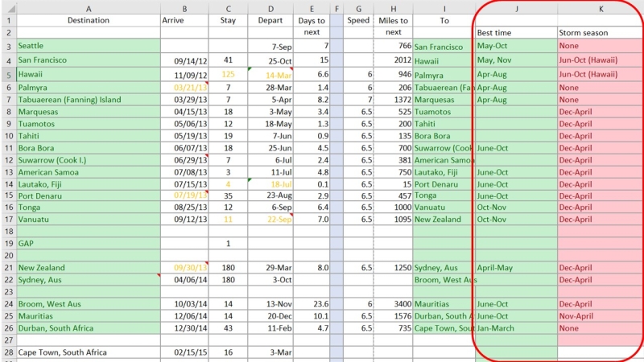Click the miles value '1576'
The height and width of the screenshot is (362, 644).
click(x=393, y=316)
